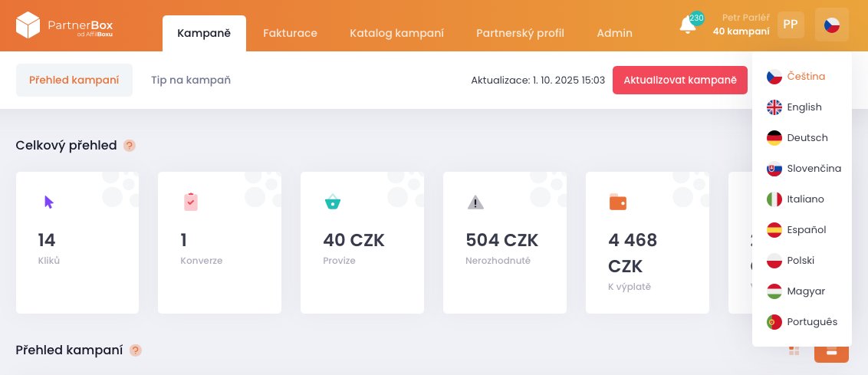Image resolution: width=868 pixels, height=375 pixels.
Task: Switch to grid view of campaigns
Action: coord(794,350)
